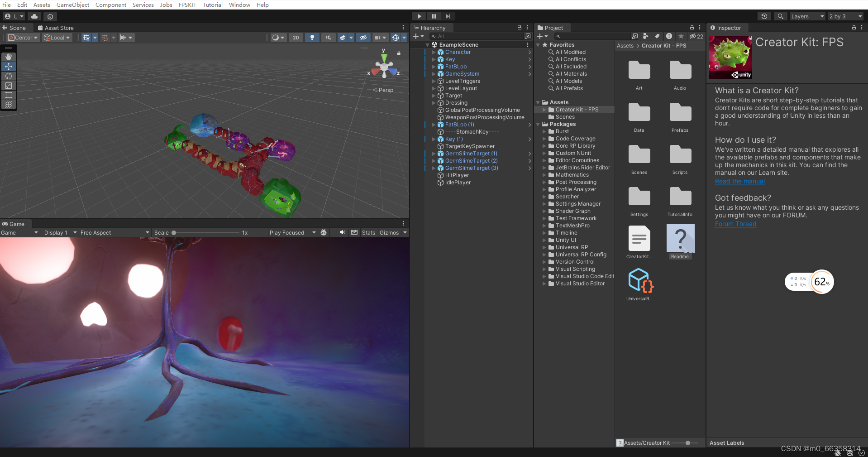Open the Free Aspect dropdown
Image resolution: width=868 pixels, height=457 pixels.
pyautogui.click(x=114, y=233)
